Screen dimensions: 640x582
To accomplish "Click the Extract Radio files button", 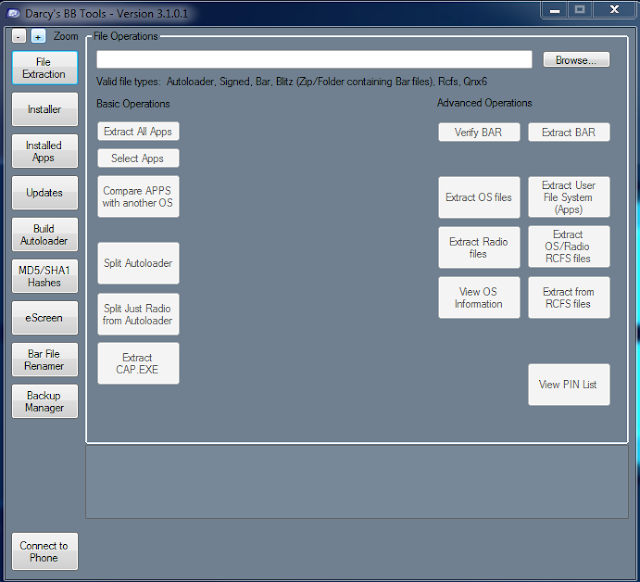I will [x=479, y=247].
